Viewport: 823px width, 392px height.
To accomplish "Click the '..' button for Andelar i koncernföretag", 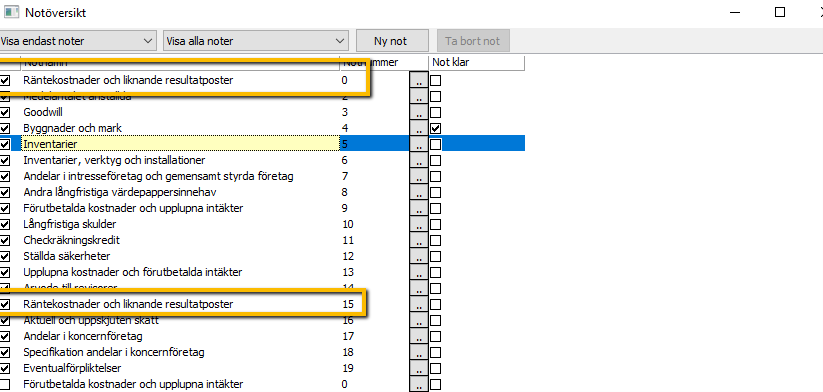I will [418, 336].
